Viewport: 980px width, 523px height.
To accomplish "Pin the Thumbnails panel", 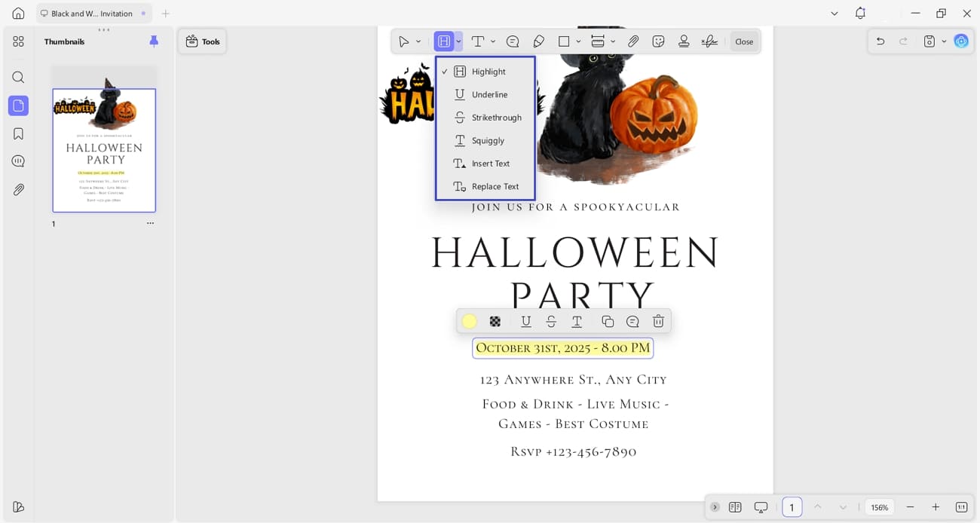I will (154, 41).
